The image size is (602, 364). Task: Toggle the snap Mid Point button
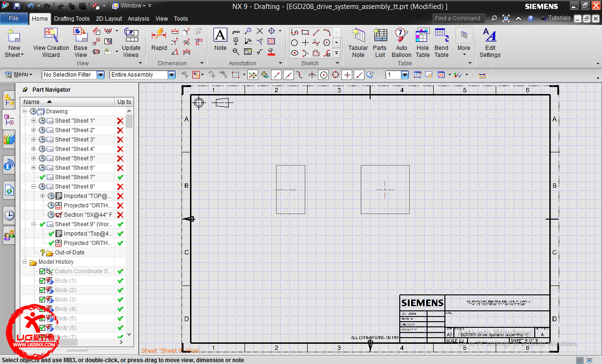[x=288, y=75]
